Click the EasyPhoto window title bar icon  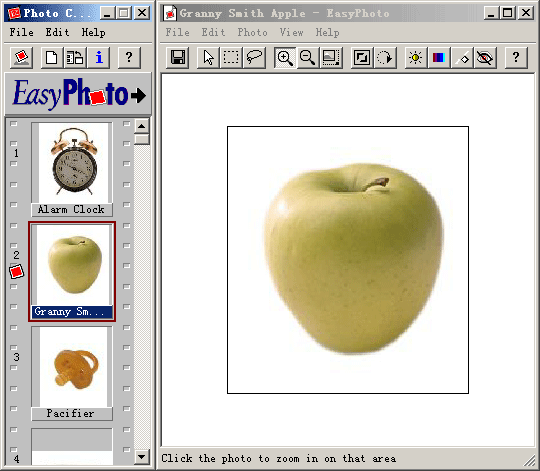pyautogui.click(x=170, y=13)
